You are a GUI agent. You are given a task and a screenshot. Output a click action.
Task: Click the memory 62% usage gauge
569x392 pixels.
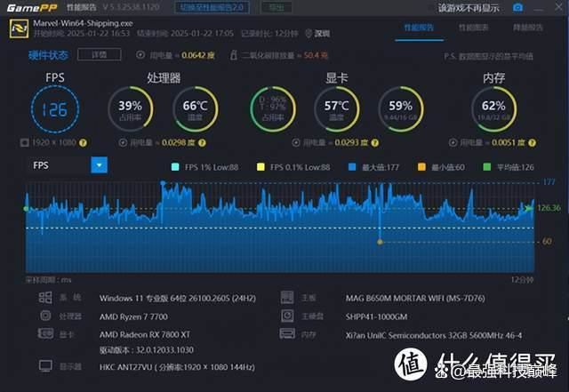tap(493, 110)
